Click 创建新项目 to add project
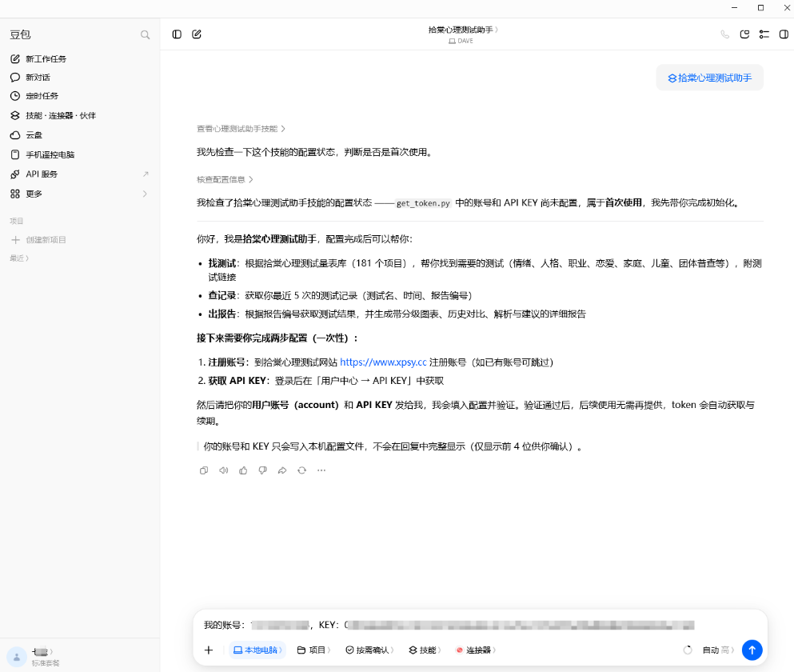Screen dimensions: 794x672 [x=38, y=240]
